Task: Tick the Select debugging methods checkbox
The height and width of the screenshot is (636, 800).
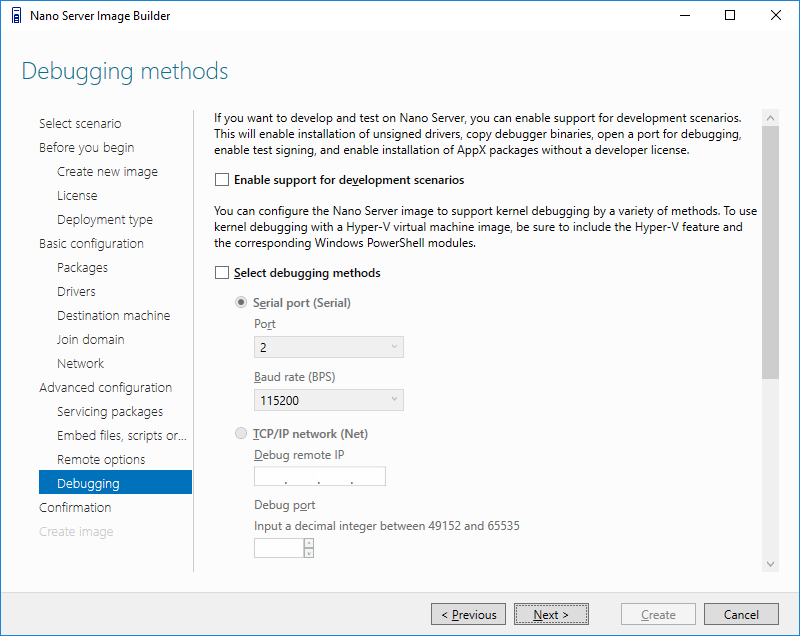Action: pos(221,272)
